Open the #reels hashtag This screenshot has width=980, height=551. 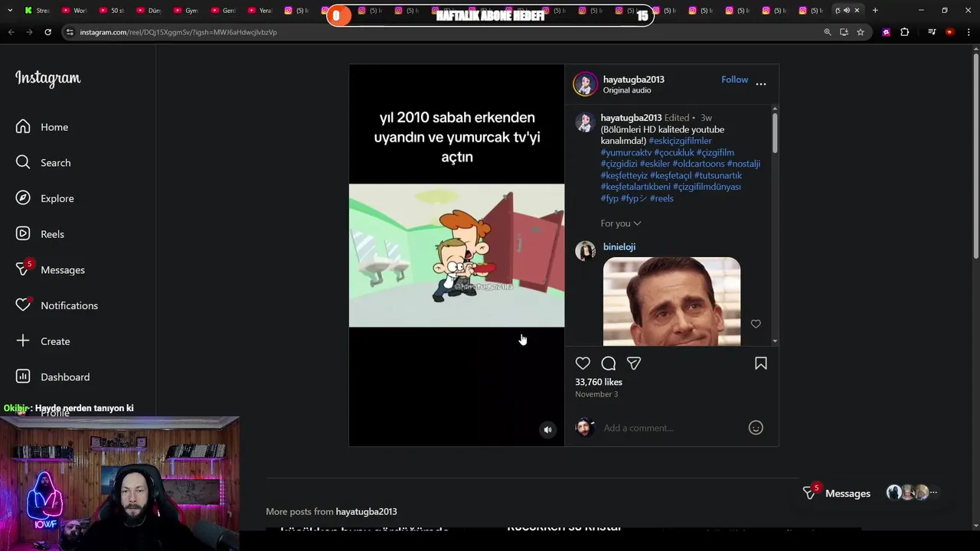661,198
